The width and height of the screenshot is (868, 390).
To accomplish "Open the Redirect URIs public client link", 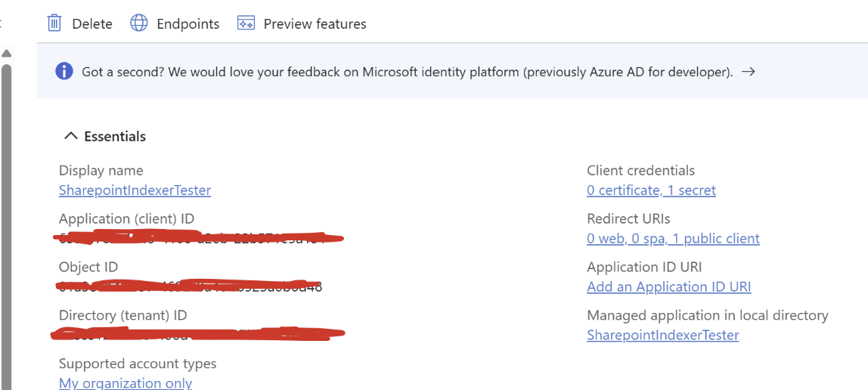I will (673, 238).
